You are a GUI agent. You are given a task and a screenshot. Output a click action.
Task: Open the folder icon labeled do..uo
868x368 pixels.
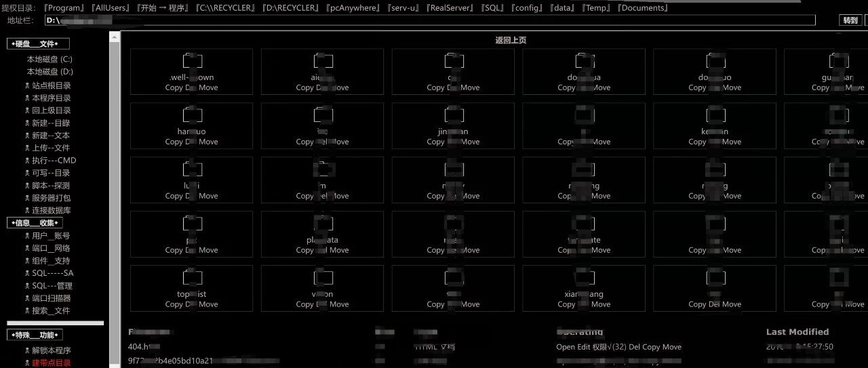(x=715, y=61)
